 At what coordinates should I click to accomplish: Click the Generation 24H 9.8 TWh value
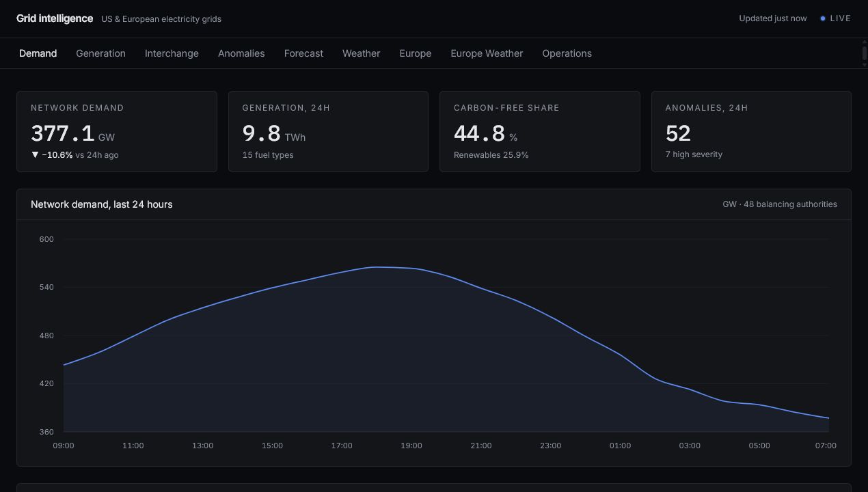coord(273,133)
